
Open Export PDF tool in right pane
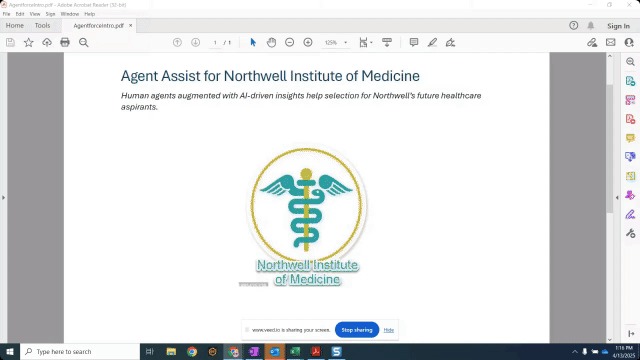click(630, 81)
